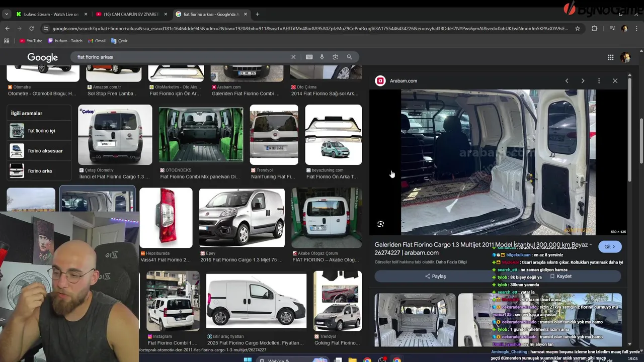Reload the Google results page
644x362 pixels.
(x=31, y=29)
